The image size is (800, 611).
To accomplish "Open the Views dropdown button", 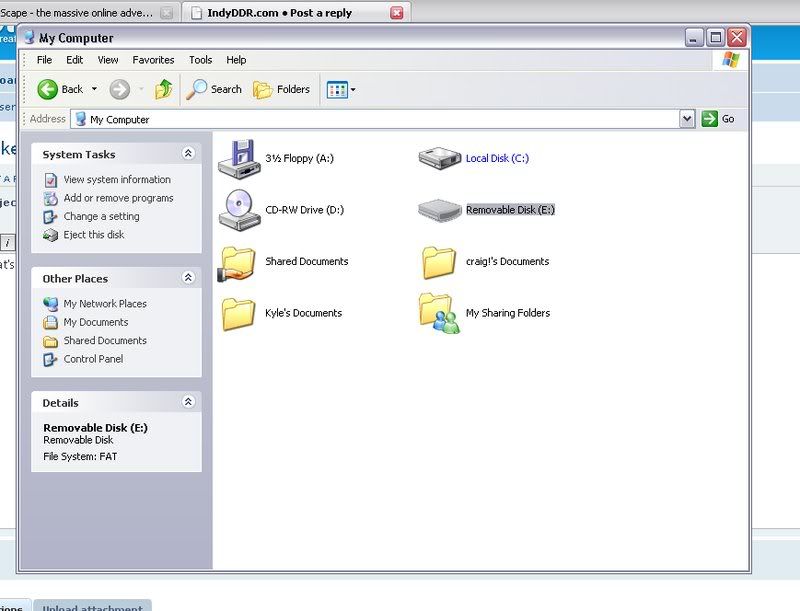I will [341, 89].
